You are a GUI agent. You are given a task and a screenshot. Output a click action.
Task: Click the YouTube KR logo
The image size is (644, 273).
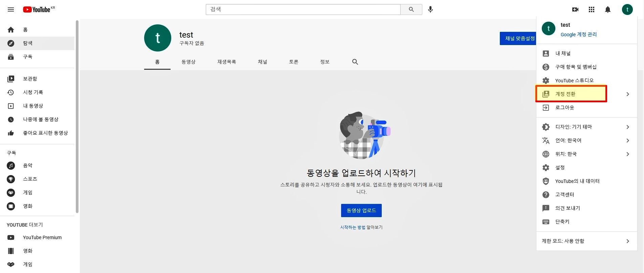[x=39, y=9]
